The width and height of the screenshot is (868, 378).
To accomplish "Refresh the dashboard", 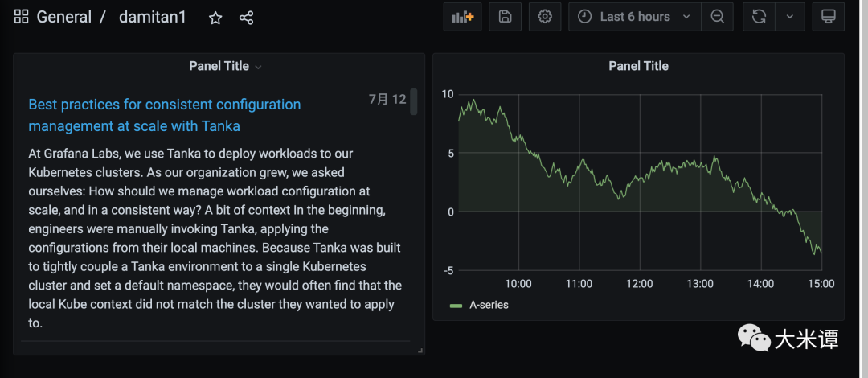I will tap(759, 17).
